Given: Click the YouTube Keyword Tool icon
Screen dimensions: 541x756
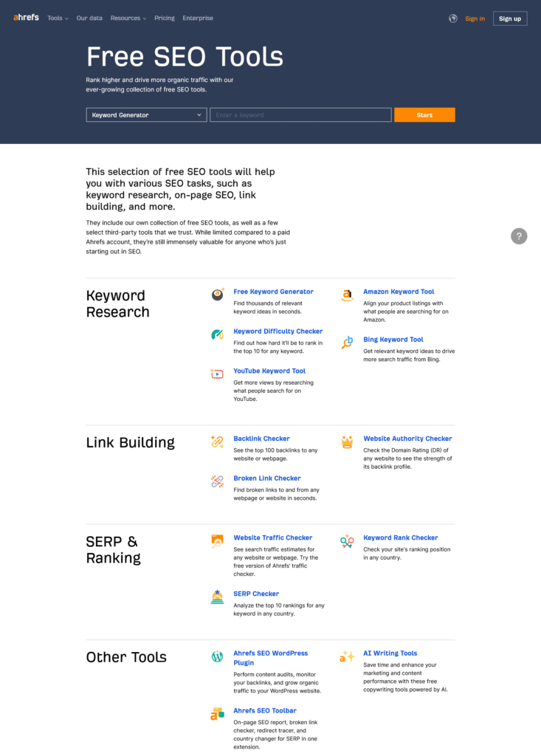Looking at the screenshot, I should 217,374.
